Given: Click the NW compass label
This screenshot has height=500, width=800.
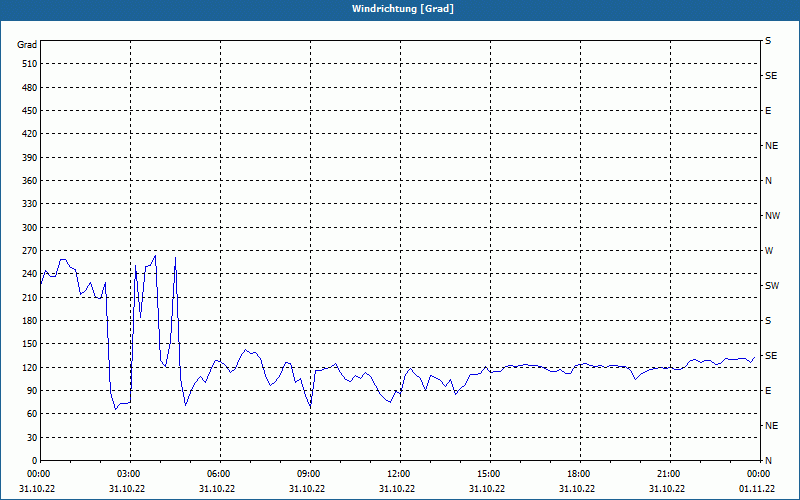Looking at the screenshot, I should [x=772, y=216].
